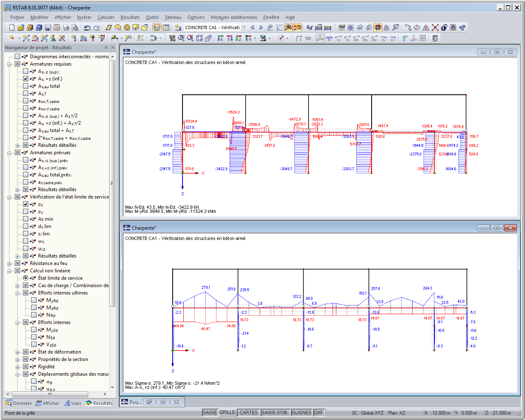The width and height of the screenshot is (525, 420).
Task: Enable the As,au total checkbox
Action: click(x=26, y=86)
